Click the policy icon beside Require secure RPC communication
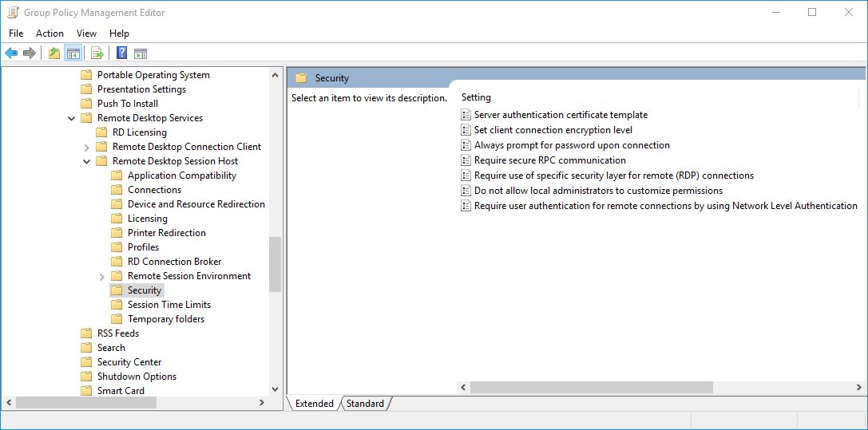This screenshot has width=868, height=430. pos(466,160)
